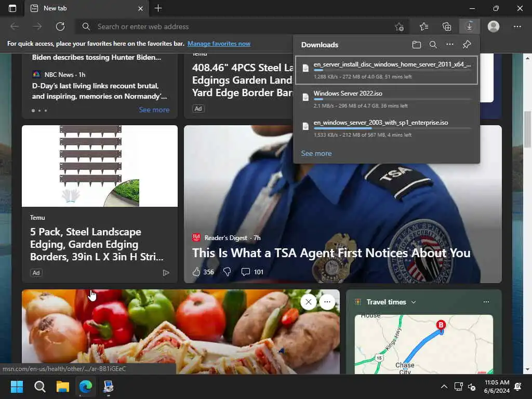
Task: Click See more in the news card
Action: point(154,110)
